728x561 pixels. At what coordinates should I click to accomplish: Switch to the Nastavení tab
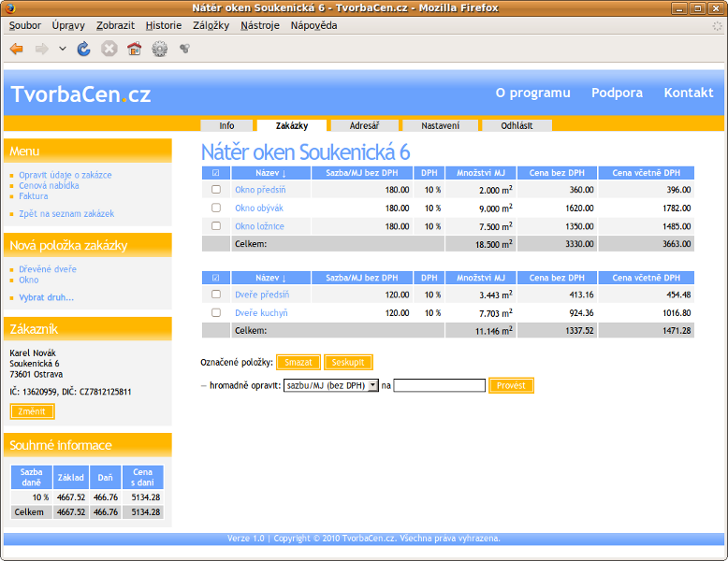[440, 125]
